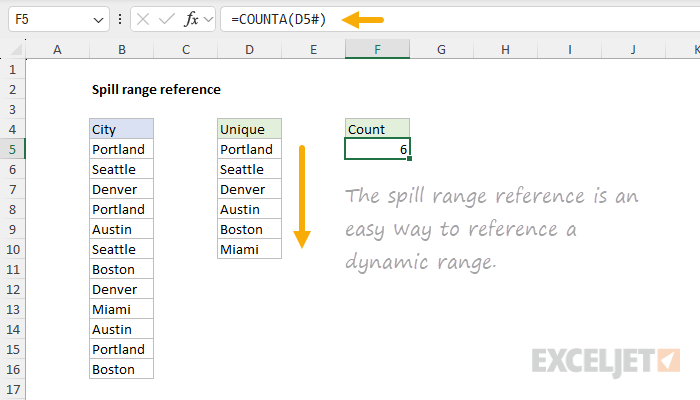
Task: Select 'Denver' in the Unique column
Action: pos(250,189)
